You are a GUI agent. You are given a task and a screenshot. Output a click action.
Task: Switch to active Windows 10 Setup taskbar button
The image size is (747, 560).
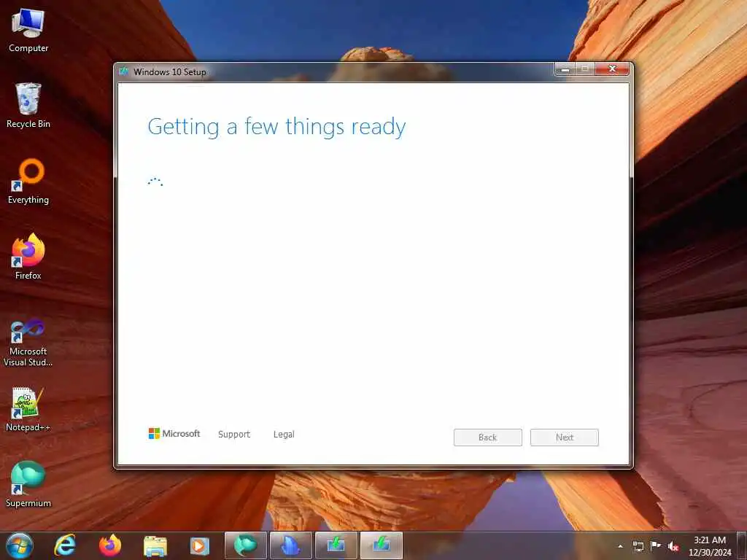381,545
